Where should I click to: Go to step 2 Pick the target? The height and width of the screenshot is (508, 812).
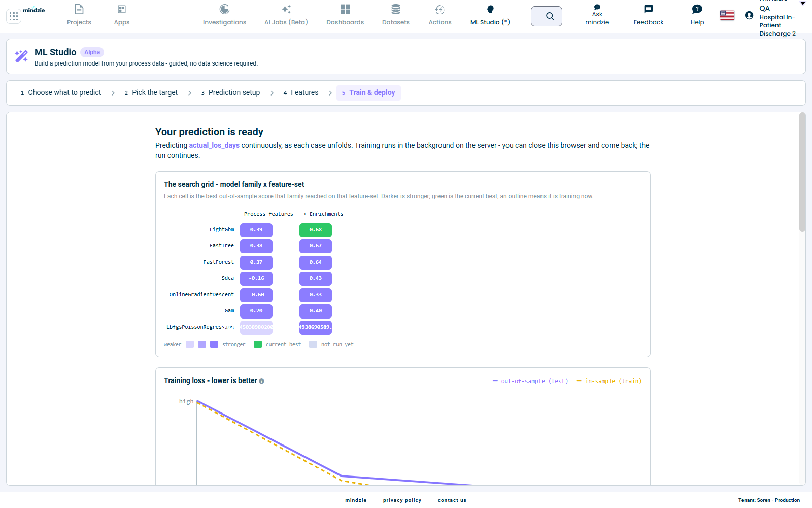151,93
